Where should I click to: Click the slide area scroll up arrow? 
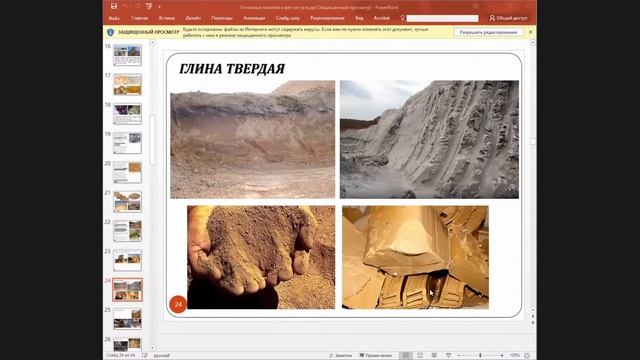533,42
